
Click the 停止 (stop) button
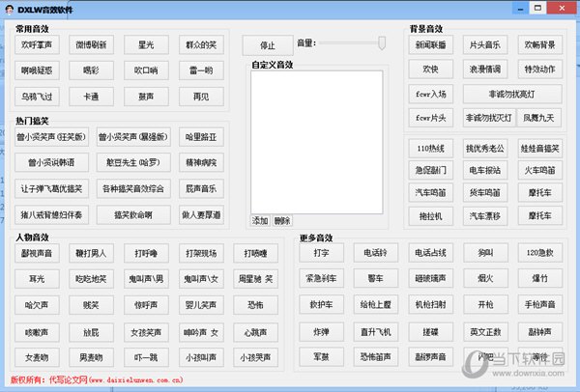267,45
